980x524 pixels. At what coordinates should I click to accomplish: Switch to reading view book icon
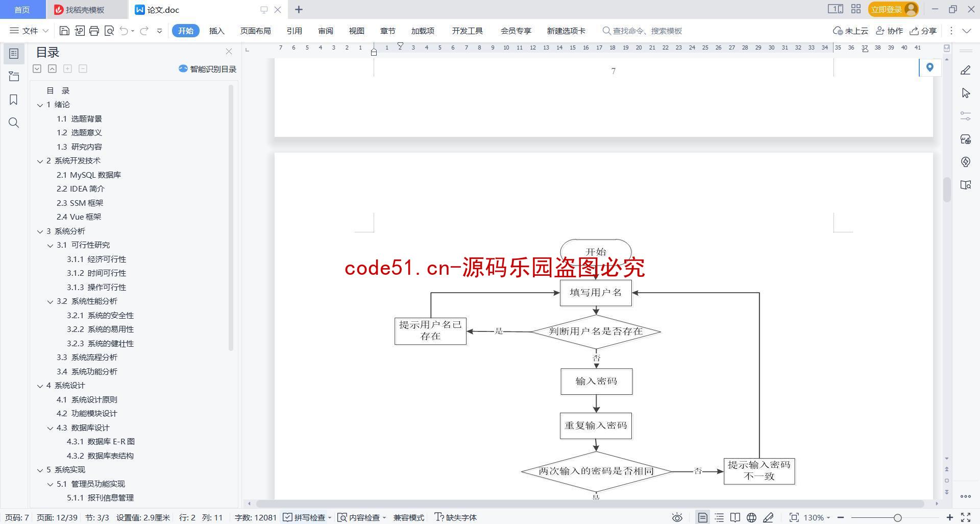[x=735, y=517]
